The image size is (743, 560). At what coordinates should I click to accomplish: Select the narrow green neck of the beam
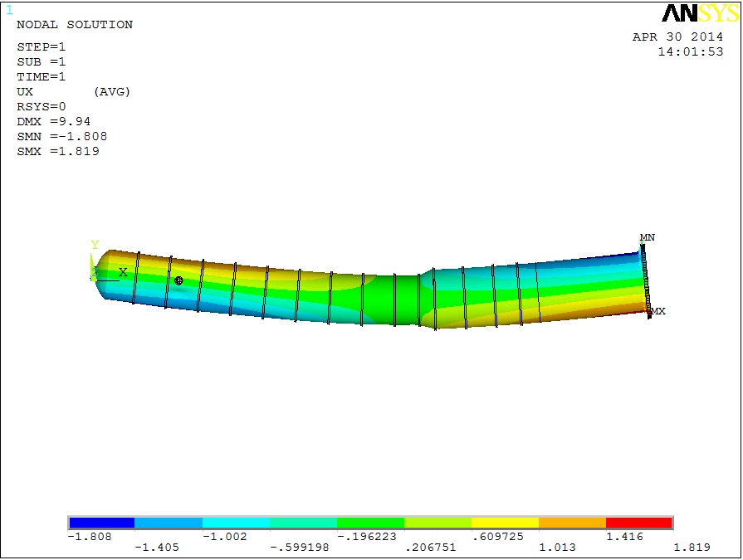pyautogui.click(x=406, y=299)
